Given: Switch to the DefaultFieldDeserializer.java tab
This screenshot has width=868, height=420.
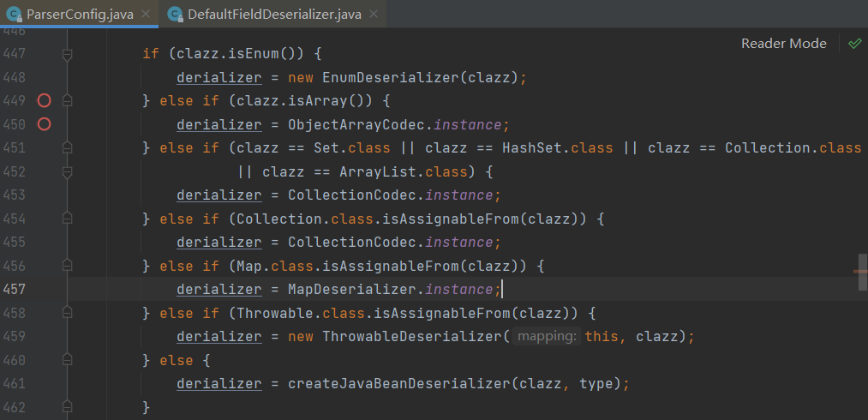Looking at the screenshot, I should click(x=274, y=15).
